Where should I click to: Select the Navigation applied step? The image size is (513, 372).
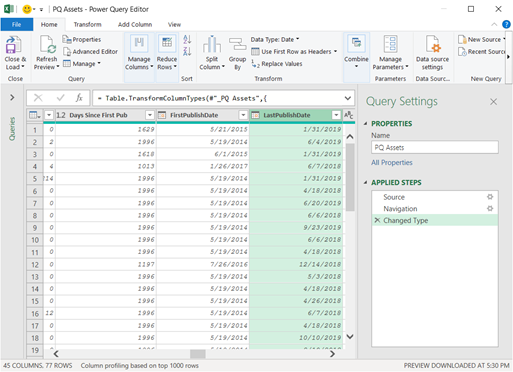pos(435,208)
